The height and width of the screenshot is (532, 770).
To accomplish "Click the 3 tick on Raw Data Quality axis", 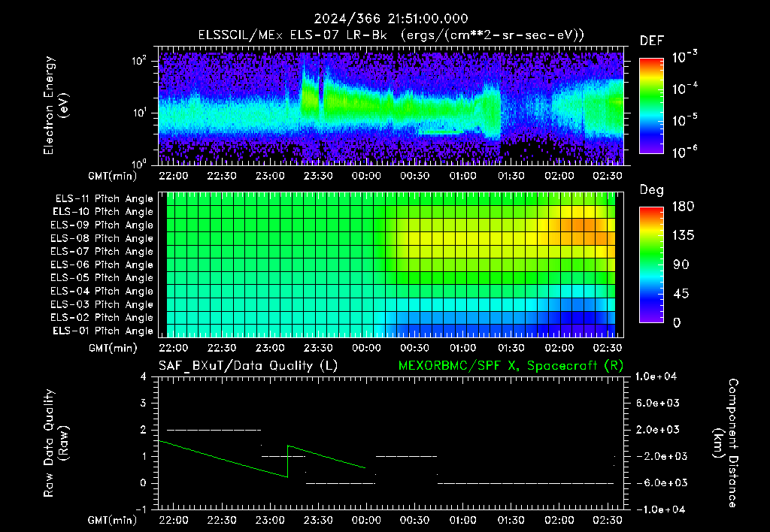I will pos(144,403).
